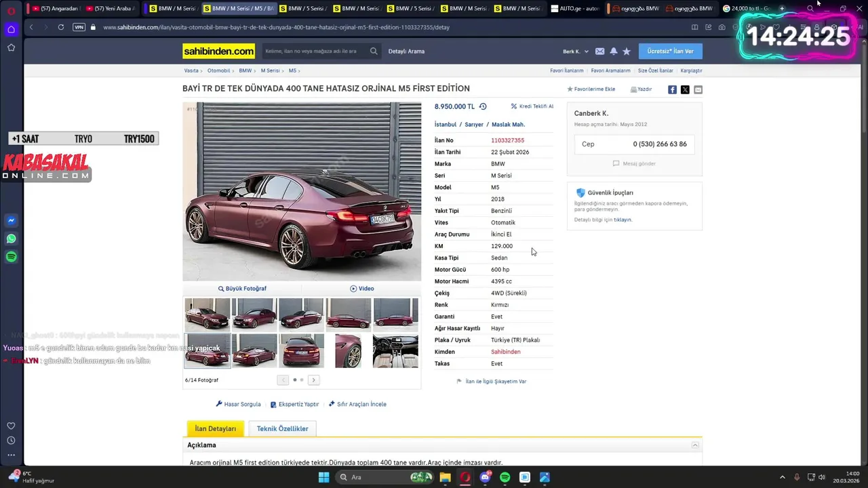Click Sıfır Araçları İncele link
The width and height of the screenshot is (868, 488).
(357, 404)
